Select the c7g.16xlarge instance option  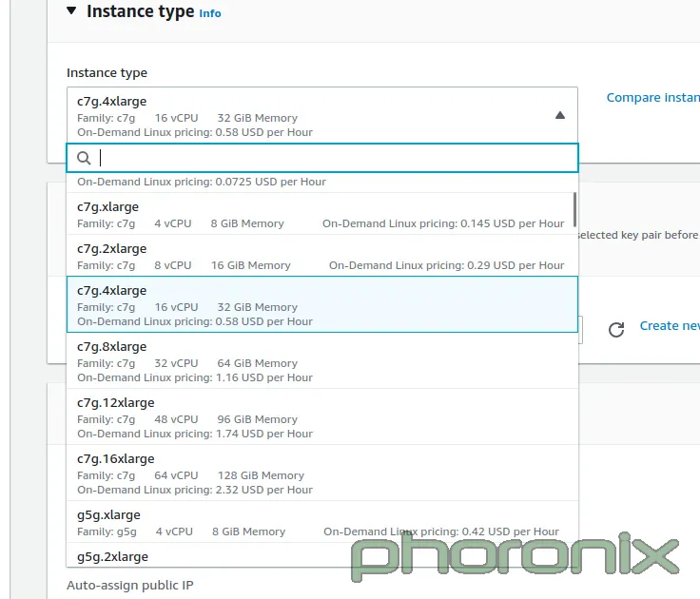click(322, 473)
